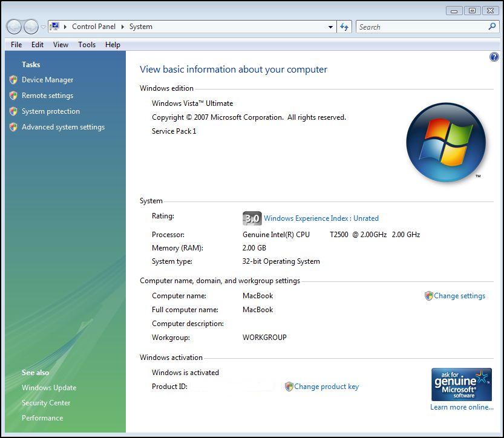Open the Tools menu
The image size is (504, 438).
click(x=87, y=45)
